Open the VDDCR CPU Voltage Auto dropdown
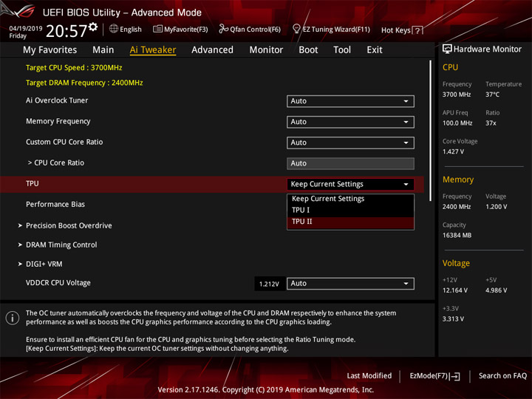This screenshot has height=399, width=532. pyautogui.click(x=350, y=283)
